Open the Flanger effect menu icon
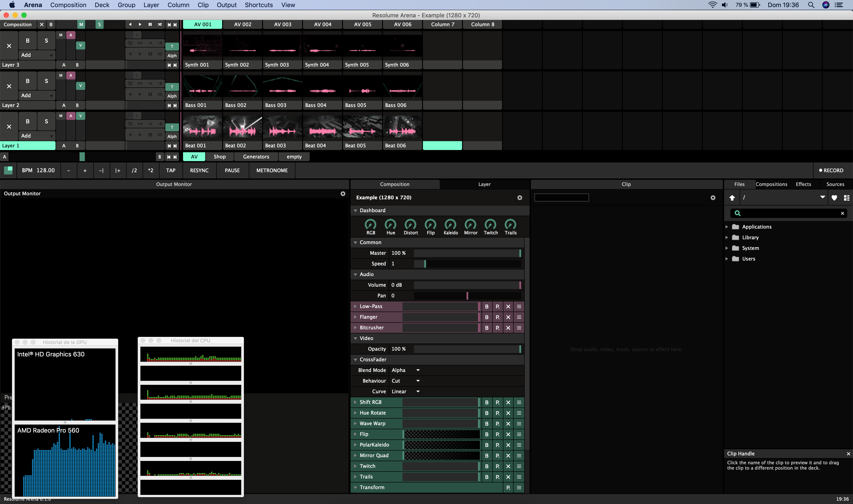The image size is (853, 504). 519,317
